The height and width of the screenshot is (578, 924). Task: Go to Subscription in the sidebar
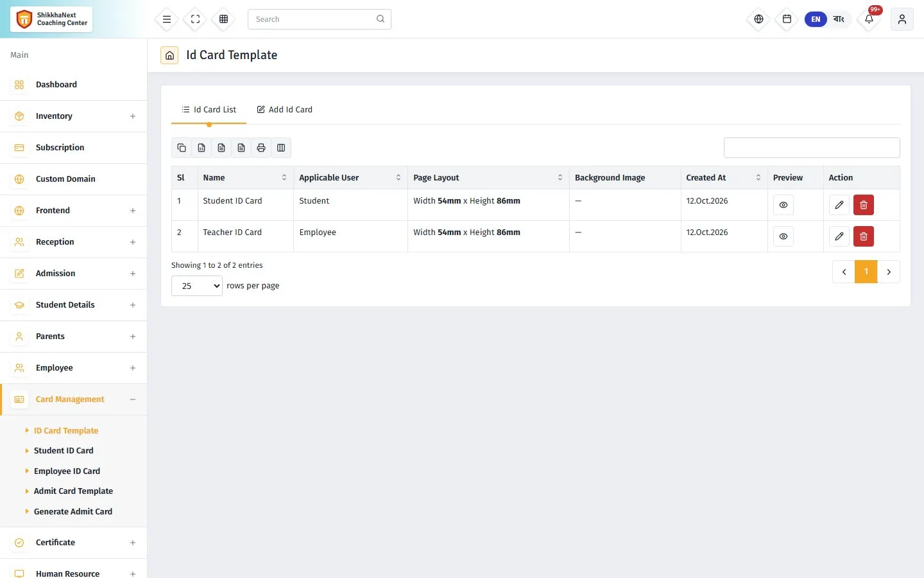[74, 148]
